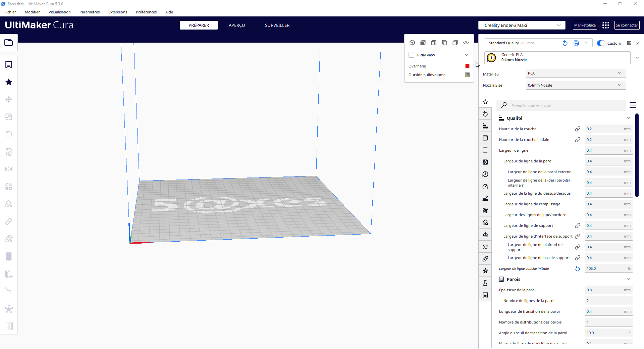Switch to the APERÇU tab
The width and height of the screenshot is (644, 349).
[237, 25]
